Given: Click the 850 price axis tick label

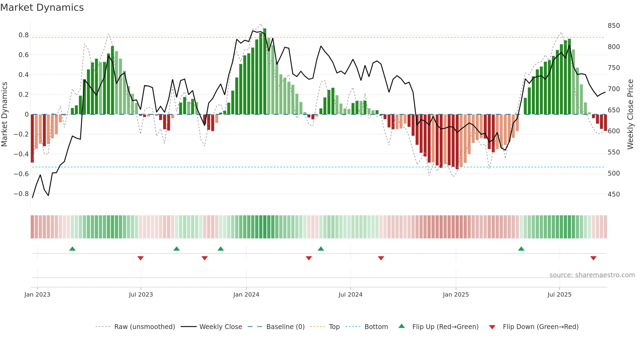Looking at the screenshot, I should tap(614, 26).
